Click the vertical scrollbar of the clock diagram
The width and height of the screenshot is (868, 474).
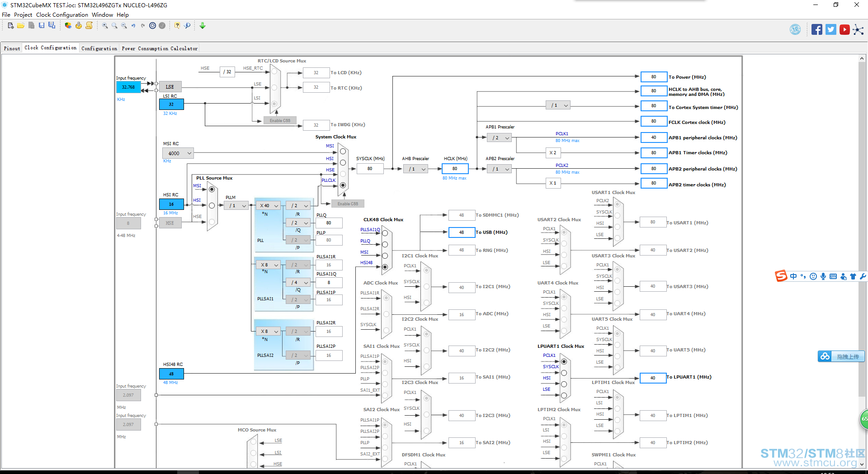pyautogui.click(x=862, y=226)
